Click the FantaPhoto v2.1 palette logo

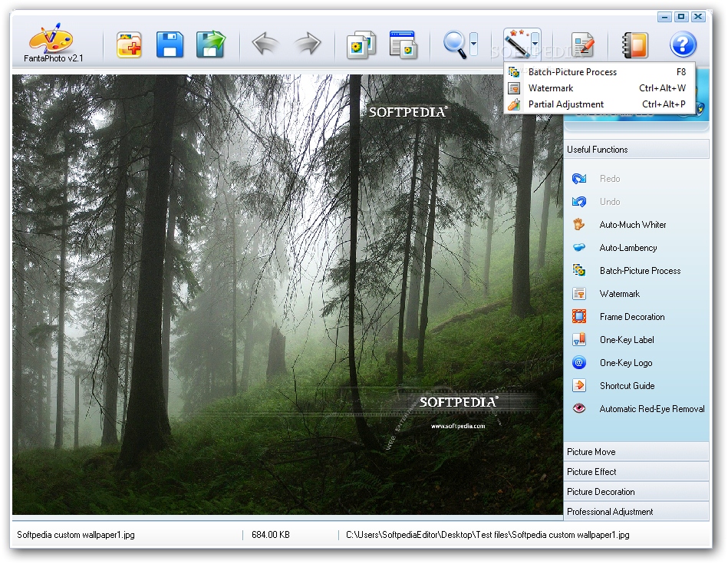tap(51, 38)
